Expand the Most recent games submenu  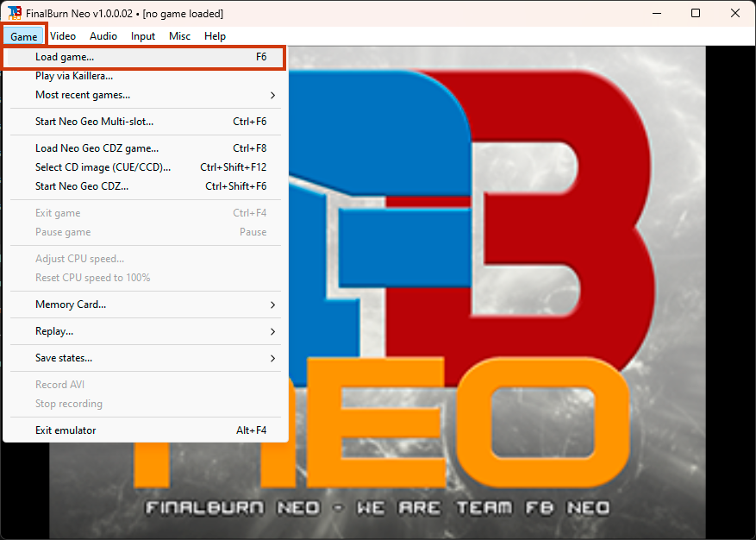145,95
